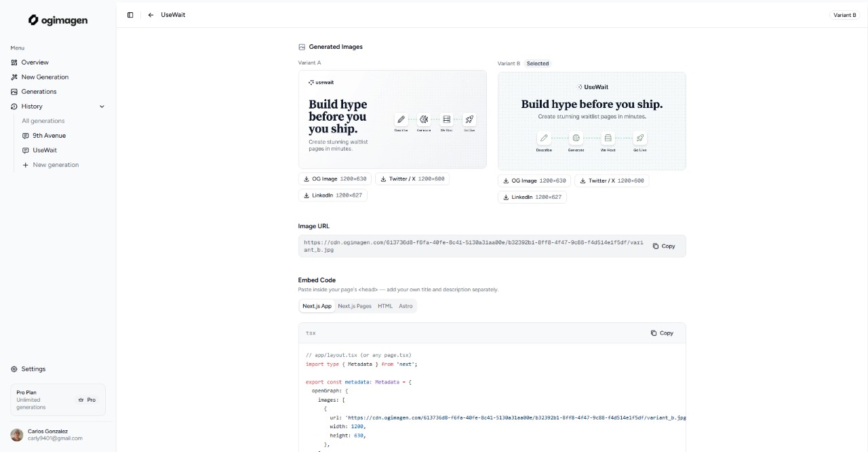The width and height of the screenshot is (868, 452).
Task: Click the back arrow beside UseWait
Action: [x=151, y=15]
